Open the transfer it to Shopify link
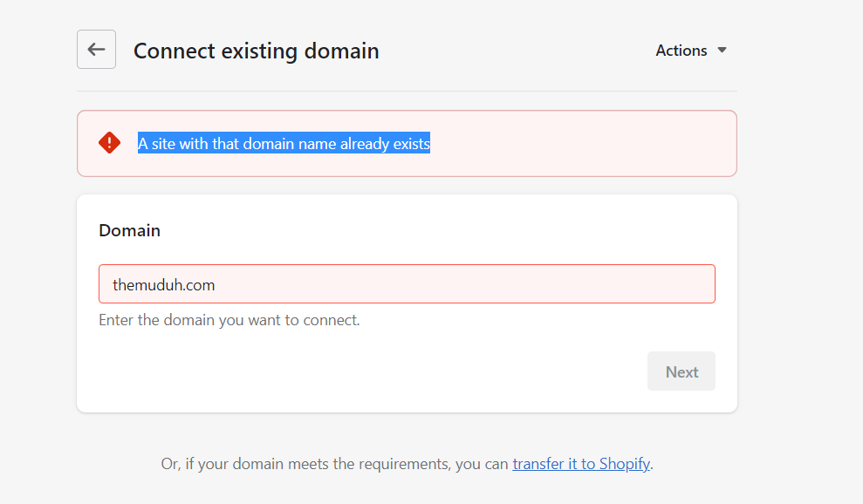863x504 pixels. coord(580,464)
